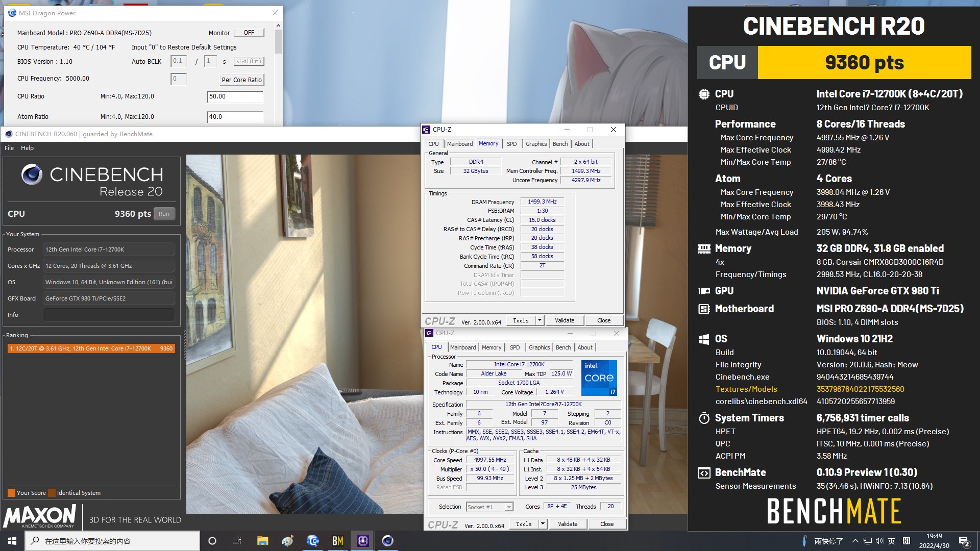Show hidden system tray icons

coord(855,541)
